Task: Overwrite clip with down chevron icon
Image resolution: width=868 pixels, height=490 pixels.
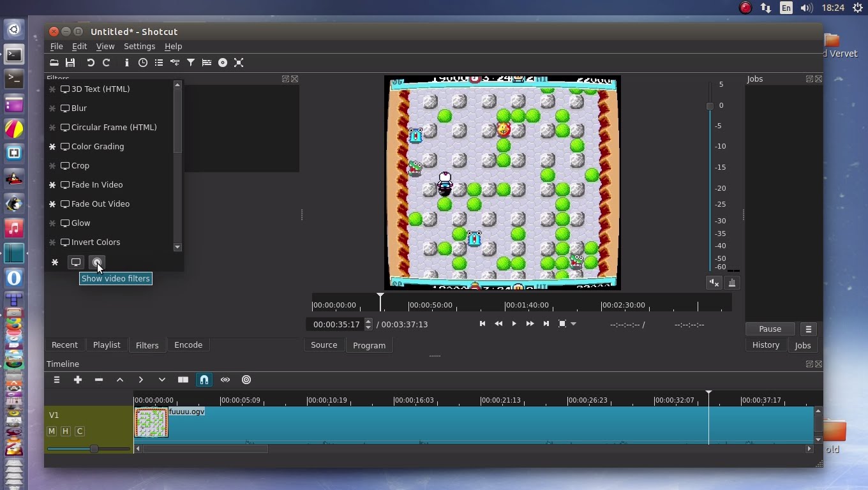Action: point(162,380)
